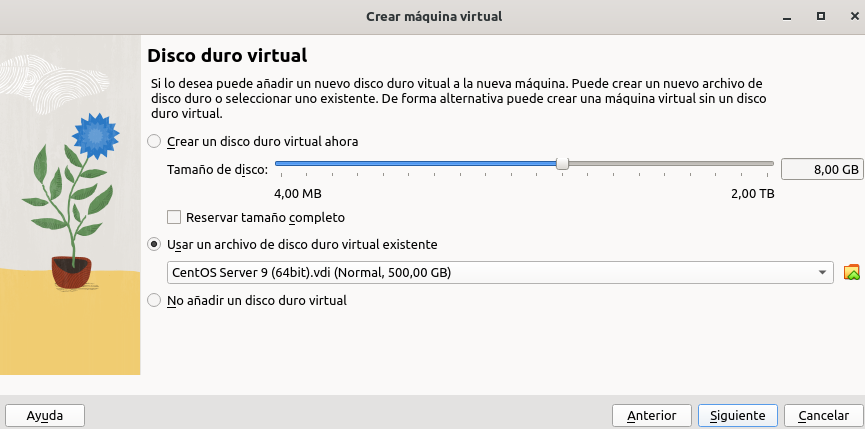
Task: Close the Crear máquina virtual dialog
Action: (854, 17)
